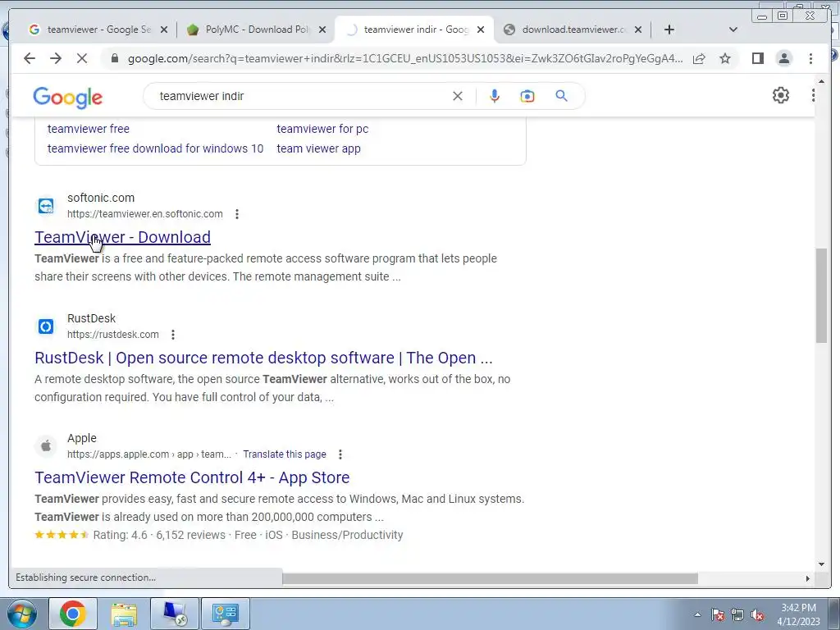840x630 pixels.
Task: Go back to the previous page
Action: [x=30, y=58]
